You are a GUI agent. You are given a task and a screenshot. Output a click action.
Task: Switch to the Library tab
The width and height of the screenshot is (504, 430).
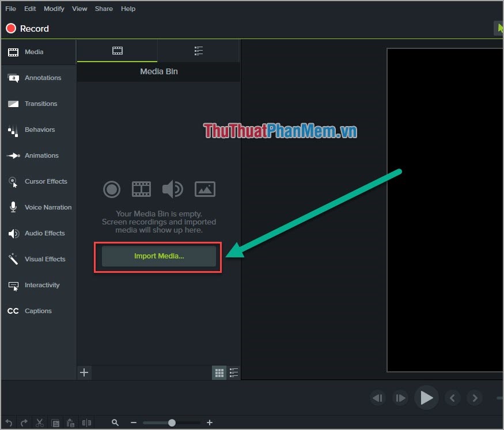[198, 51]
